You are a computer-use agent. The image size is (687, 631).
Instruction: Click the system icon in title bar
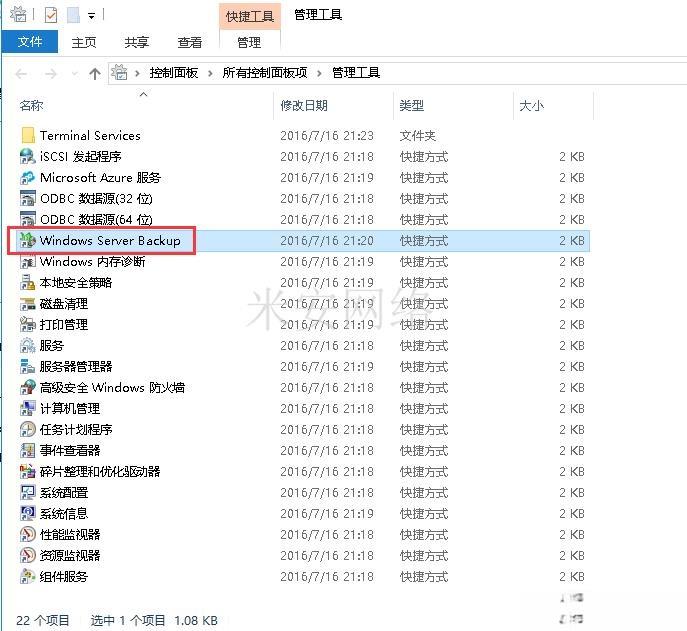(x=18, y=14)
